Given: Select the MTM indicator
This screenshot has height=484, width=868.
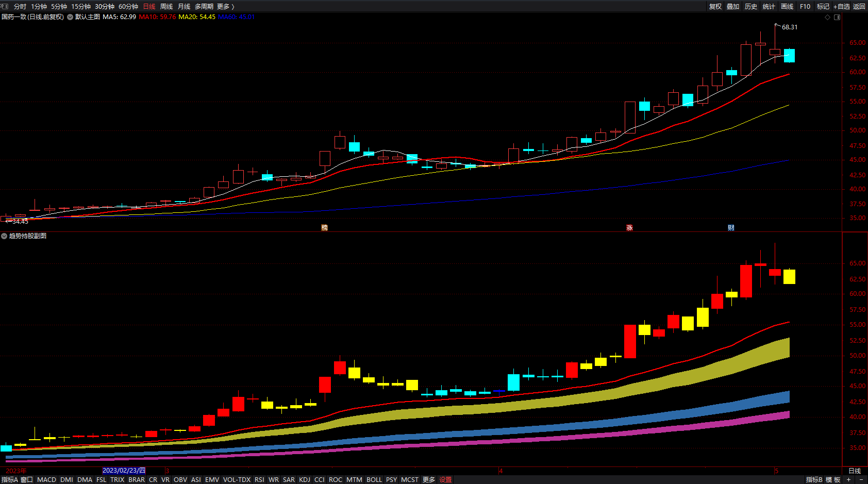Looking at the screenshot, I should (354, 479).
